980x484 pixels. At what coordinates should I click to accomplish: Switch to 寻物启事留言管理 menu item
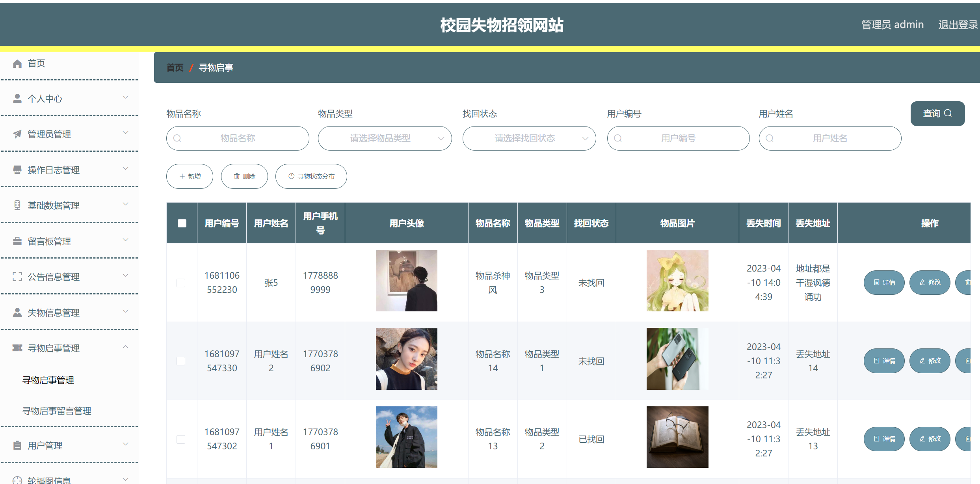tap(57, 411)
